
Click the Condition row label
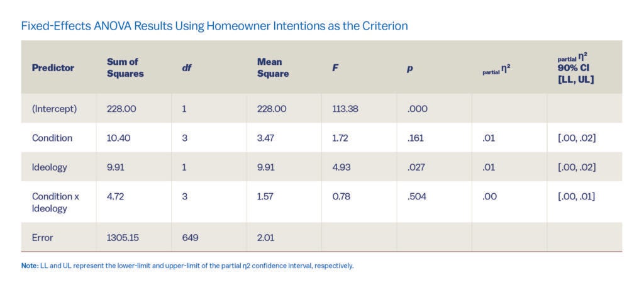pos(52,138)
